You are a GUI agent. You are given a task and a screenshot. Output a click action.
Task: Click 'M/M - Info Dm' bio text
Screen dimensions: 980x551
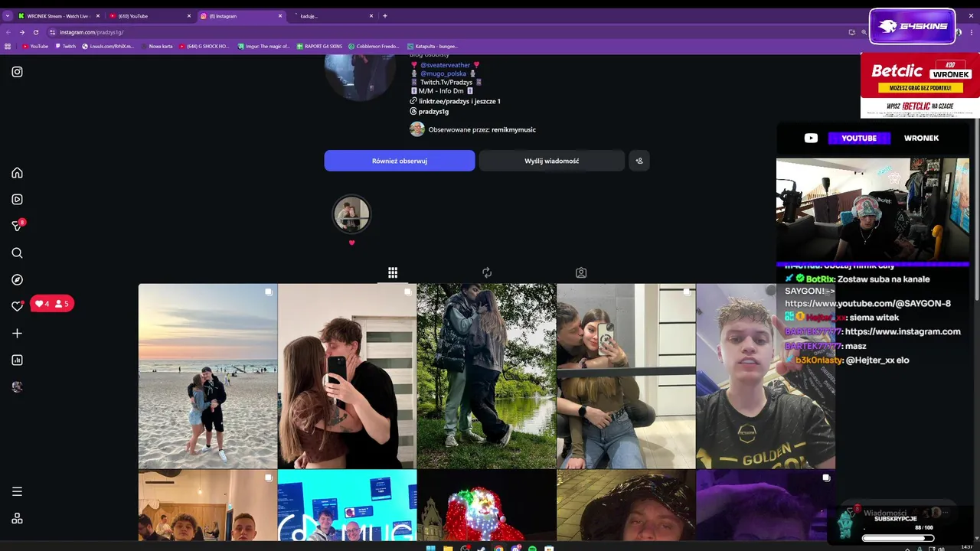click(x=442, y=91)
